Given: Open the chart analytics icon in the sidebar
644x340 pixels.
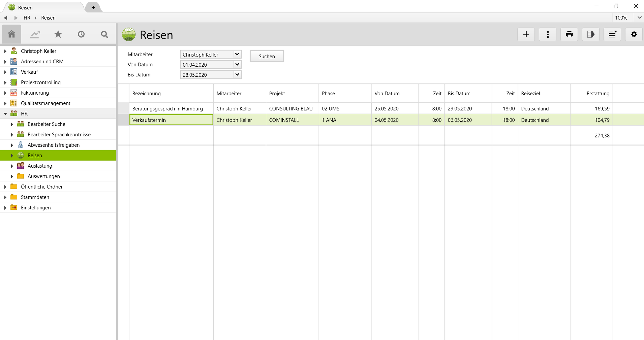Looking at the screenshot, I should click(x=35, y=34).
